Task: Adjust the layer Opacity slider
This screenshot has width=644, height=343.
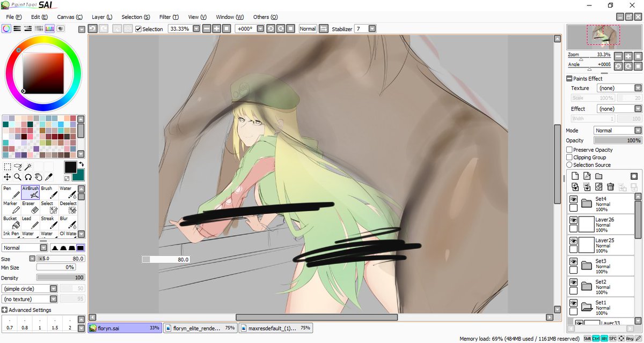Action: (x=618, y=140)
